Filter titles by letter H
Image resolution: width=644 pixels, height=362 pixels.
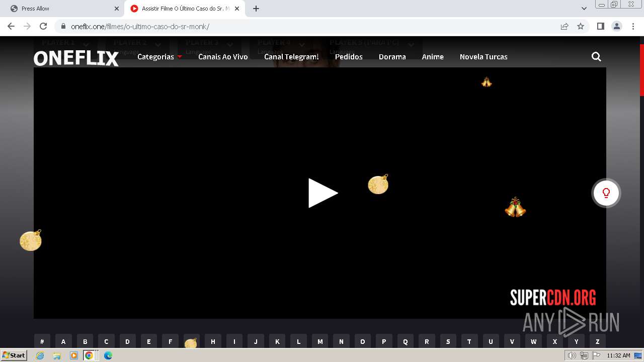[213, 341]
